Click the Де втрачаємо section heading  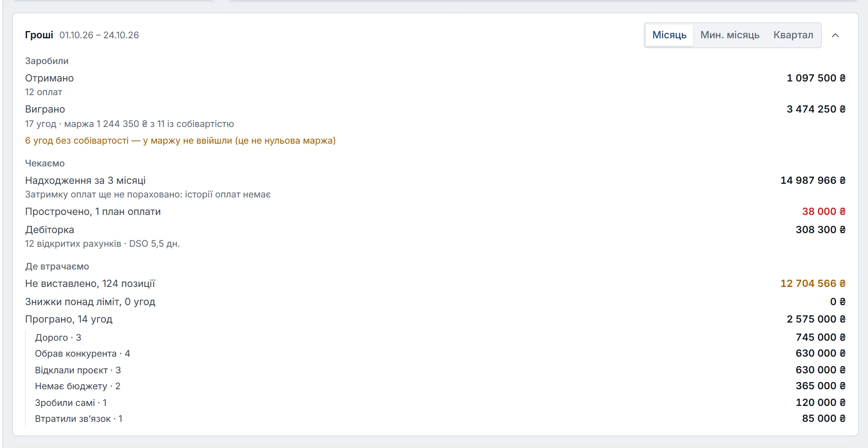pyautogui.click(x=57, y=266)
